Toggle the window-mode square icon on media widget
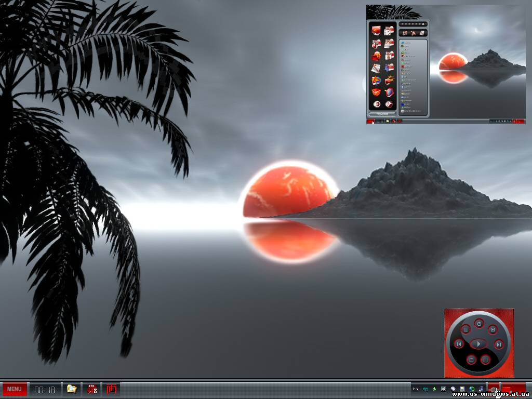Viewport: 532px width, 399px height. point(493,329)
